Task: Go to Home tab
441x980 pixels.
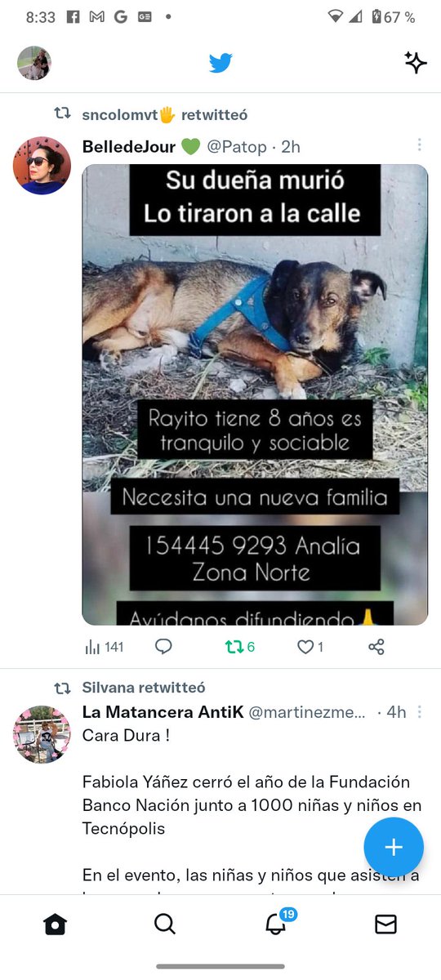Action: point(55,924)
